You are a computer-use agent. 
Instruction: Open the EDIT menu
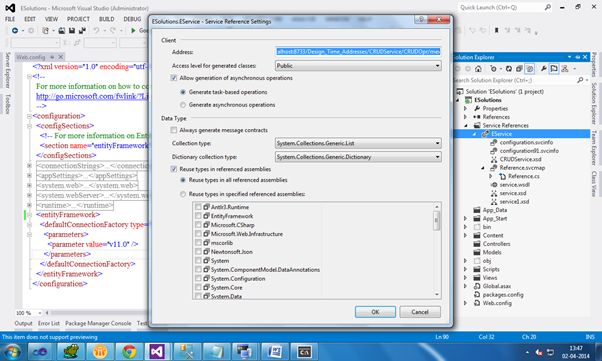[30, 19]
